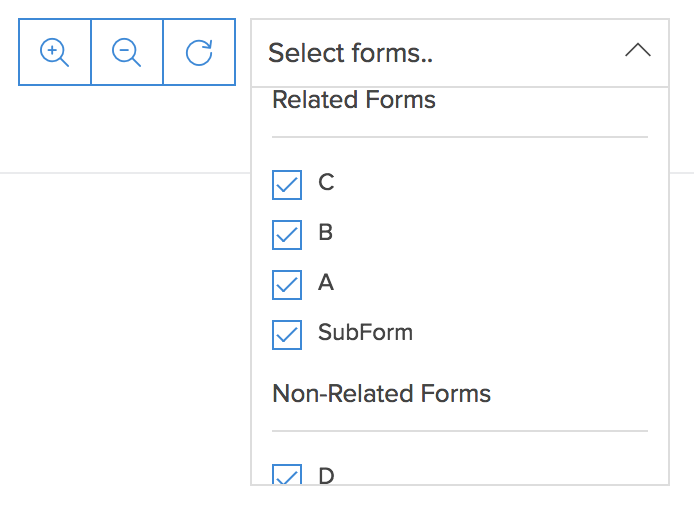The width and height of the screenshot is (694, 508).
Task: Select the 'C' form label
Action: click(326, 183)
